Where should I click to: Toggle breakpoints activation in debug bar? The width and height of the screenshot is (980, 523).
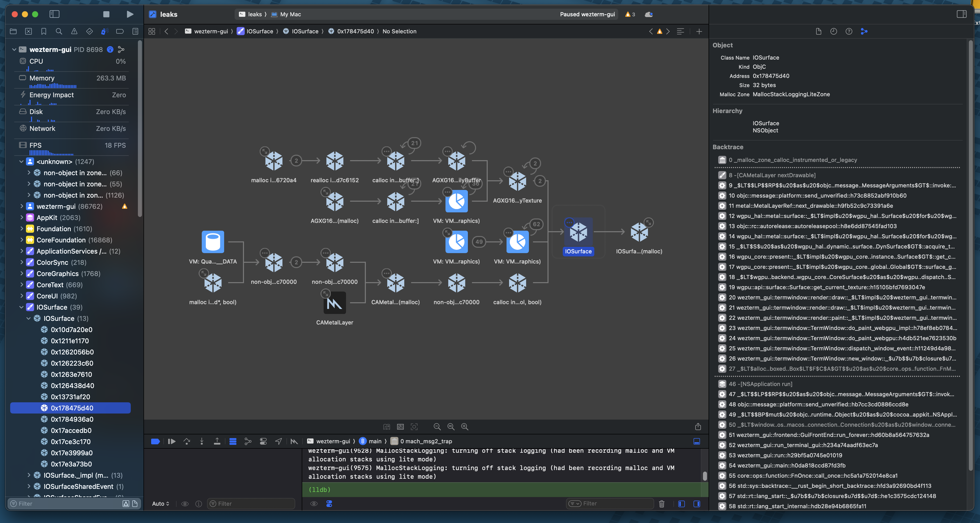point(155,441)
